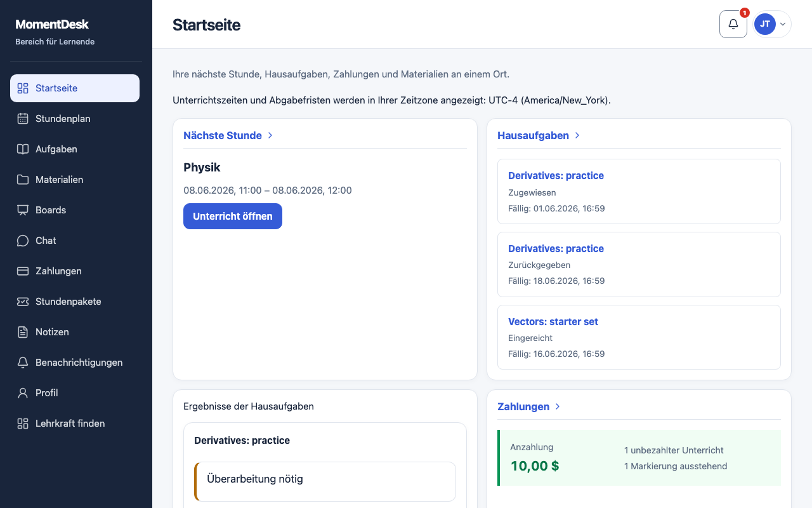Go to Stundenplan in the sidebar
Image resolution: width=812 pixels, height=508 pixels.
(75, 119)
